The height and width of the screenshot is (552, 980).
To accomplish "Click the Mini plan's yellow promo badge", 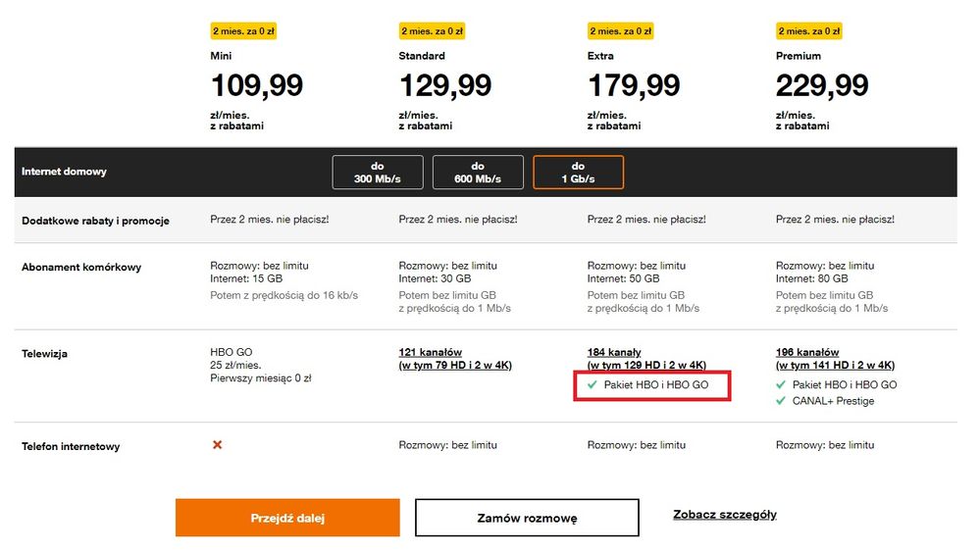I will [x=243, y=31].
